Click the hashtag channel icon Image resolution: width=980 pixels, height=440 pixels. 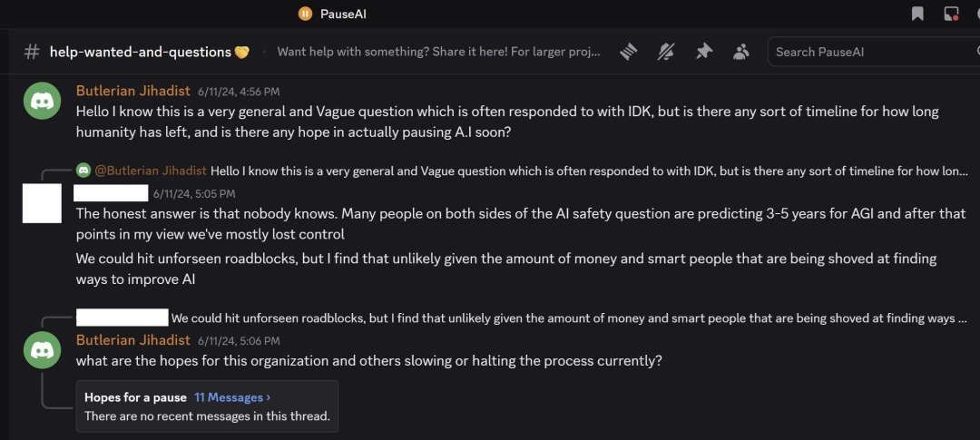pyautogui.click(x=32, y=52)
